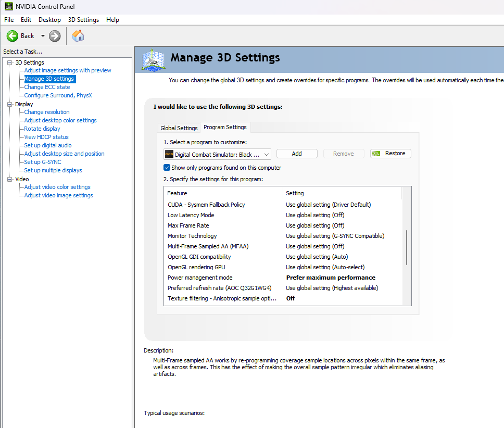Click the Manage 3D Settings header icon

coord(153,60)
